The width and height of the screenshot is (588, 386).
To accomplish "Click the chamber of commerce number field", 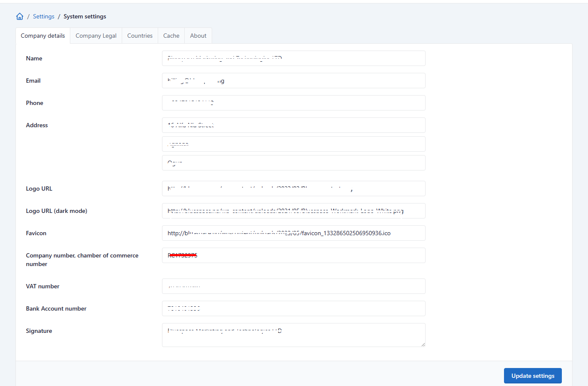I will pos(294,255).
